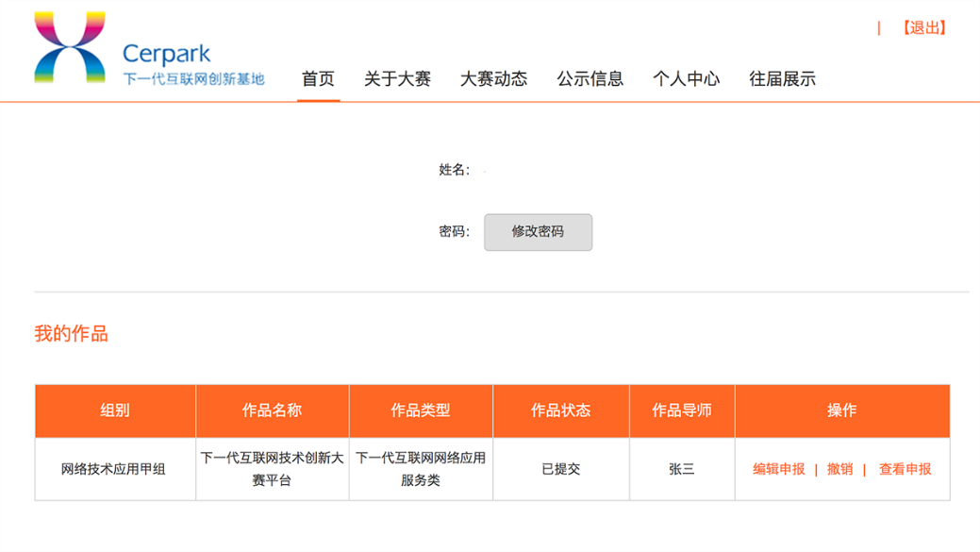980x552 pixels.
Task: View the 往届展示 section
Action: point(782,79)
